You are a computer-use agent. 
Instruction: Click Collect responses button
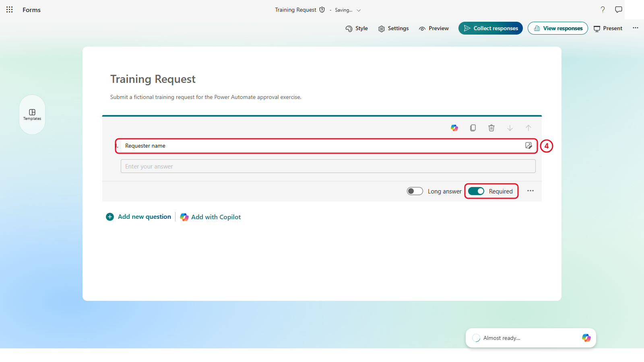[491, 28]
